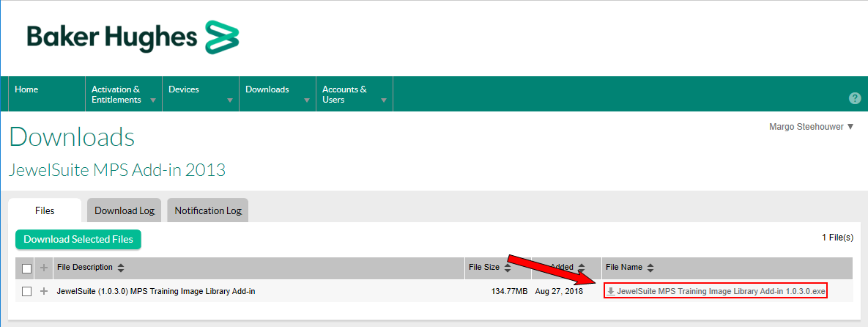Sort by File Name column arrows

(x=650, y=268)
